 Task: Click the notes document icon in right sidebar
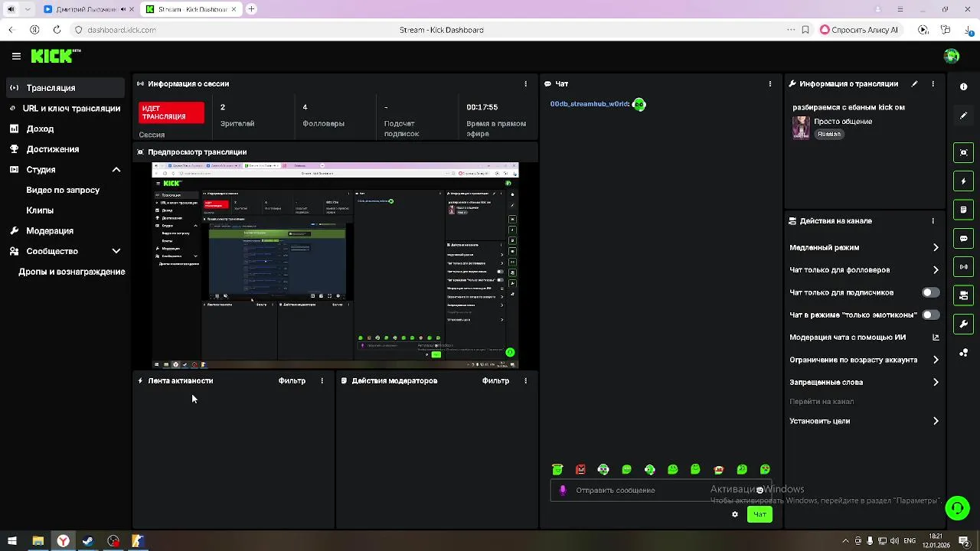pos(964,210)
